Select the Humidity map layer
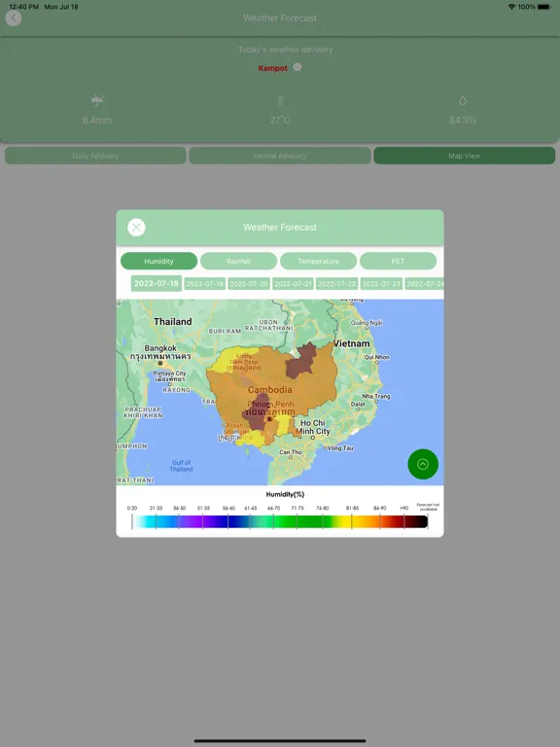Screen dimensions: 560x747 click(x=159, y=261)
